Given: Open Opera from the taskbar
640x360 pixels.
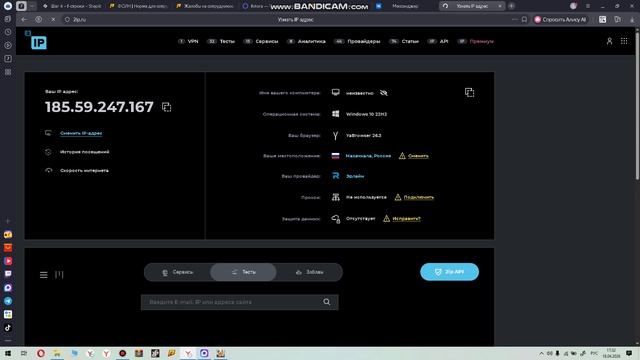Looking at the screenshot, I should coord(40,353).
